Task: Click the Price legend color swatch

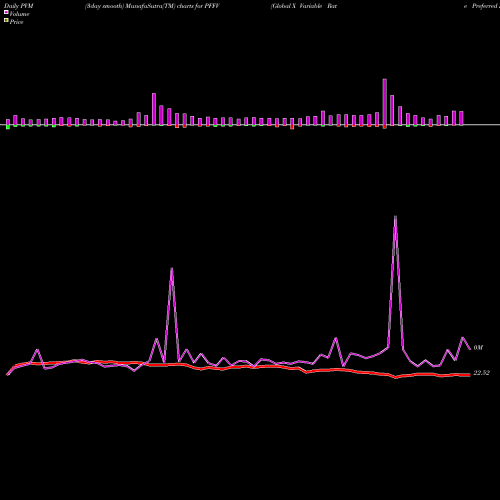Action: coord(6,21)
